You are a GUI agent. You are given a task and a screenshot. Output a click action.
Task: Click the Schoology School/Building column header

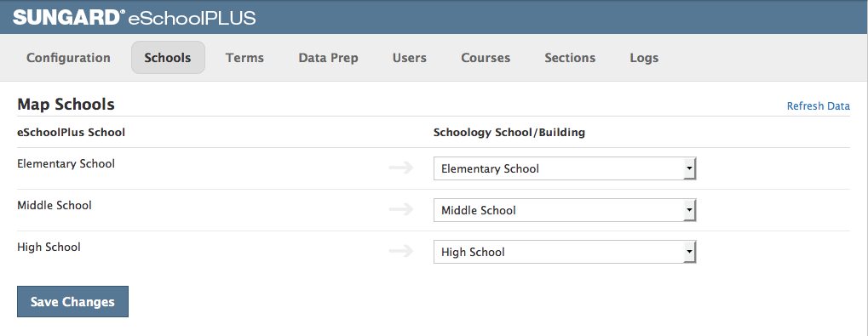tap(509, 133)
